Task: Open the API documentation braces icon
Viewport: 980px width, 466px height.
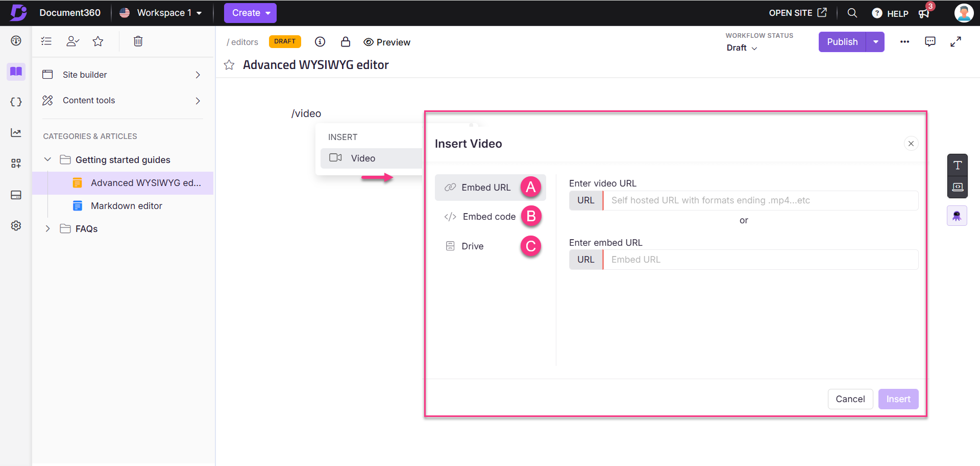Action: (x=16, y=102)
